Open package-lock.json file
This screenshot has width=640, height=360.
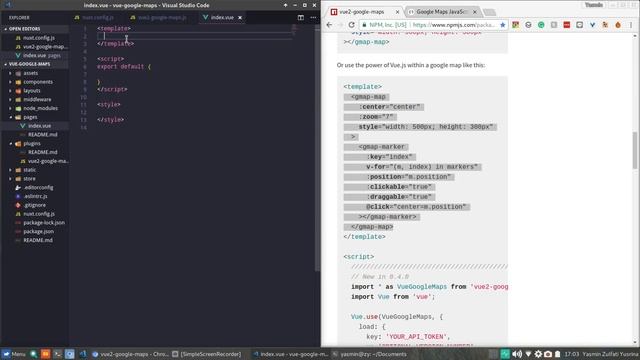tap(44, 223)
